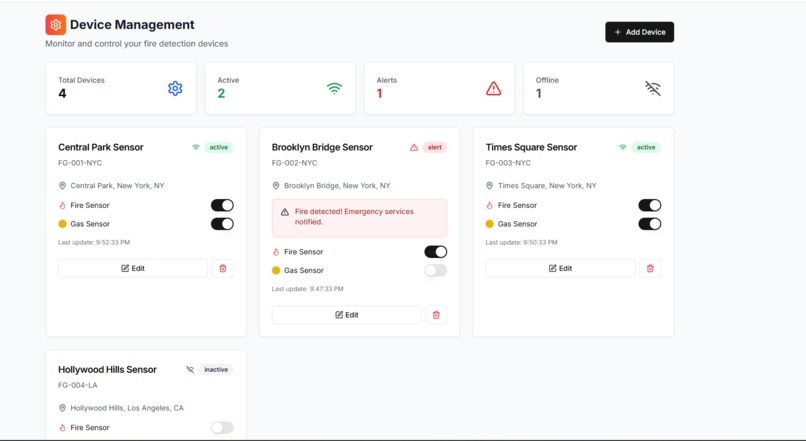Click the blue gear icon in Total Devices

pyautogui.click(x=175, y=88)
